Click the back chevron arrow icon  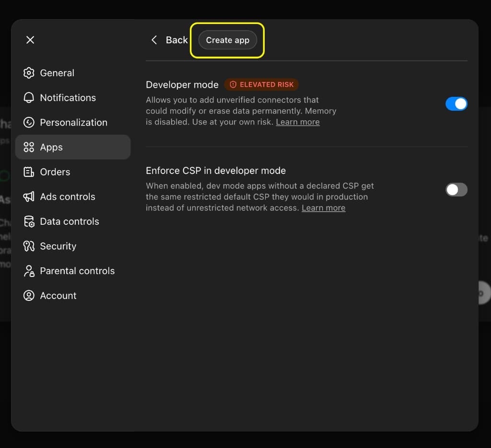pyautogui.click(x=154, y=40)
